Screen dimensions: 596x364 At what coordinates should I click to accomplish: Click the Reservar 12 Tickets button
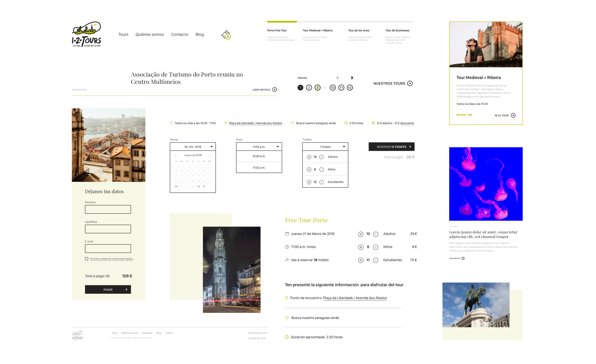(x=392, y=147)
